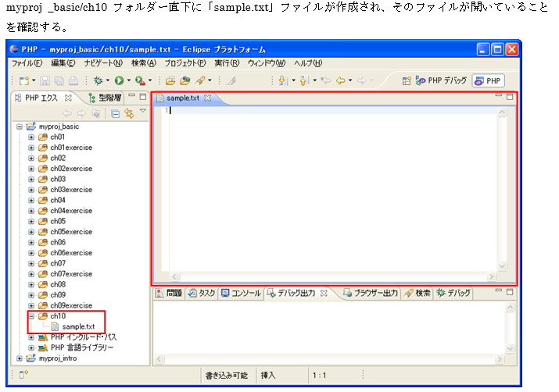Close the PHP エクス explorer tab
The image size is (559, 392).
(x=68, y=98)
